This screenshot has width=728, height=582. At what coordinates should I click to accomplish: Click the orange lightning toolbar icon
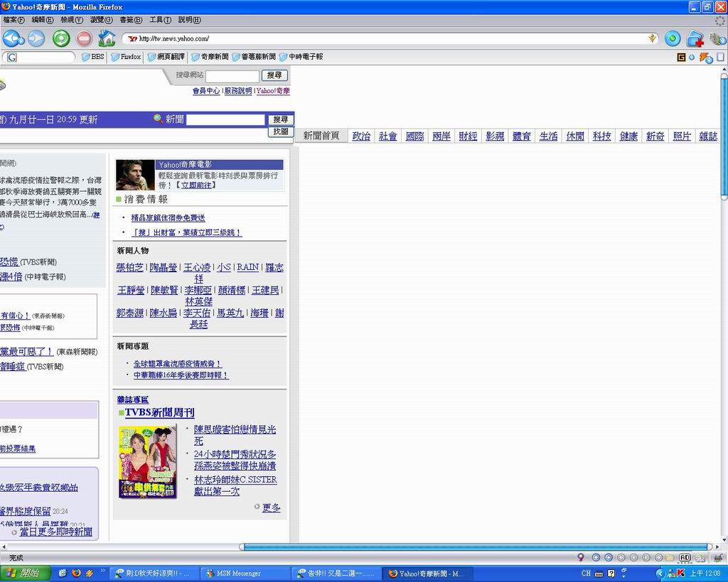pos(705,58)
